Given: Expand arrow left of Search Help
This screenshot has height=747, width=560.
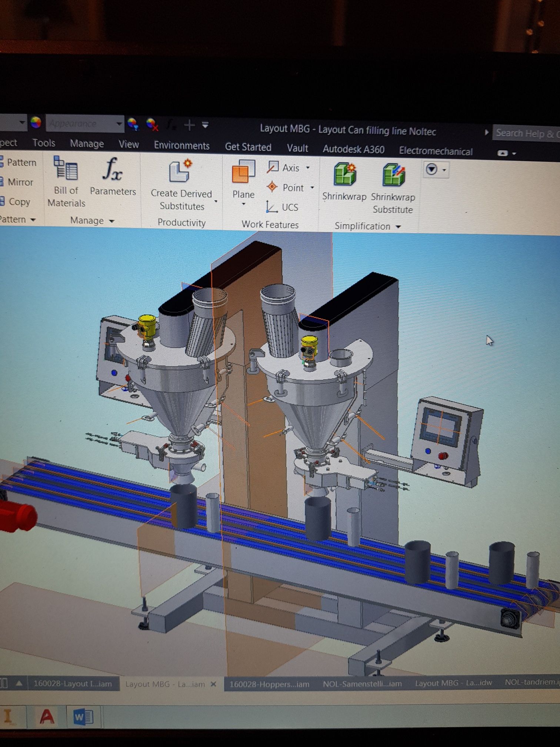Looking at the screenshot, I should point(487,132).
